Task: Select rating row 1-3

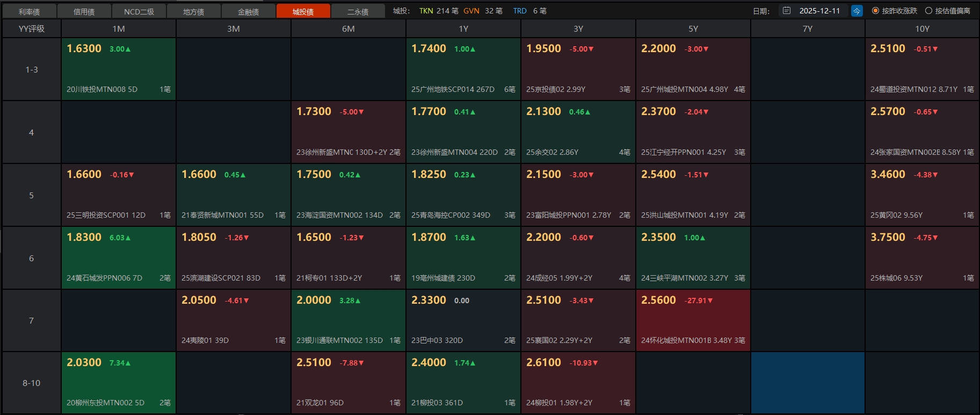Action: click(32, 69)
